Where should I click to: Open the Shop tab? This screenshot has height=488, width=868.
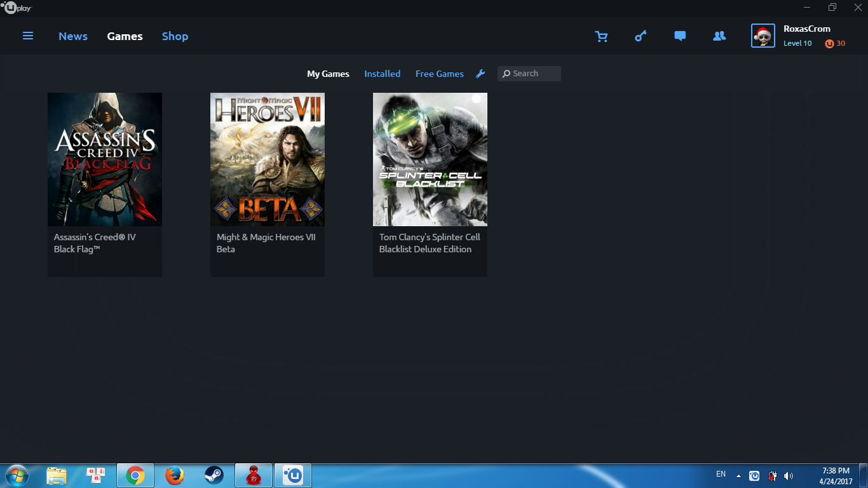tap(175, 36)
